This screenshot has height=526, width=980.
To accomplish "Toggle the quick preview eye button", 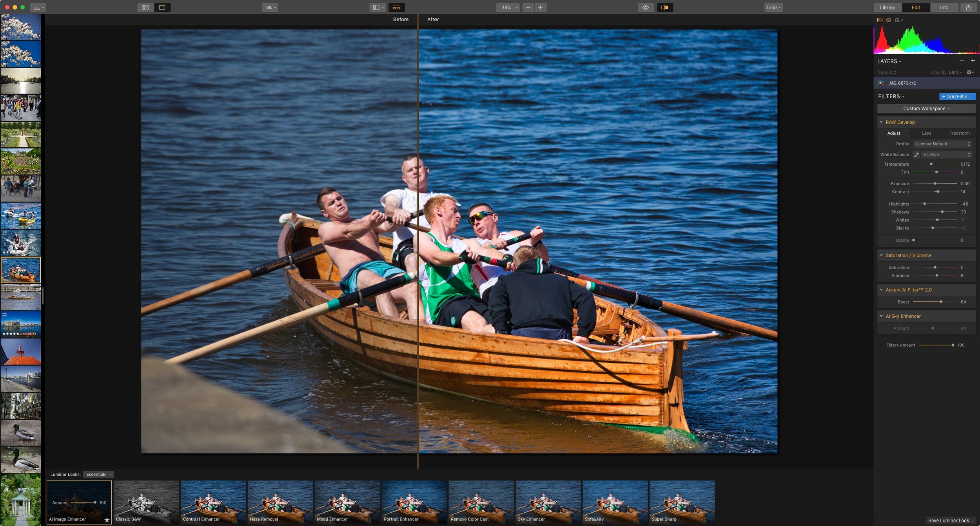I will [645, 7].
